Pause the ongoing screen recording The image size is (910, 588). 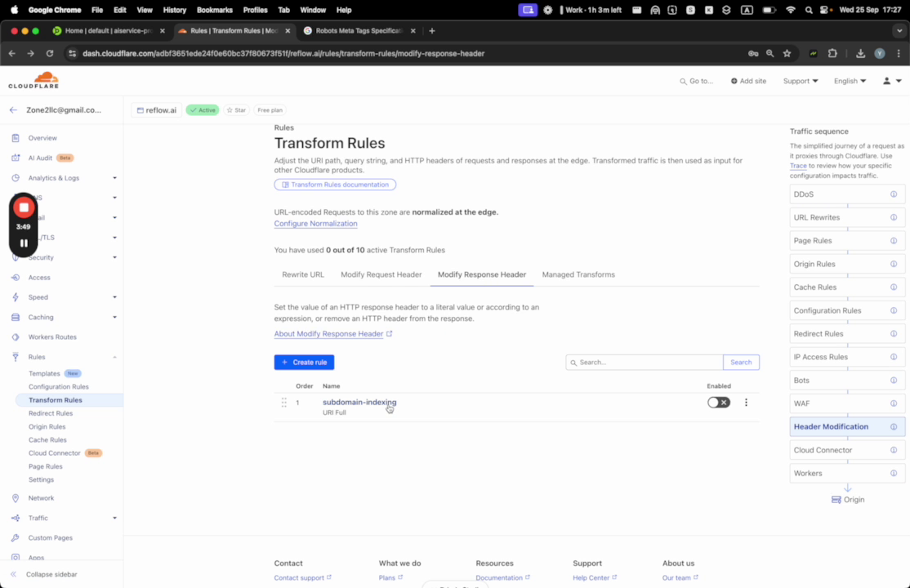click(x=24, y=242)
